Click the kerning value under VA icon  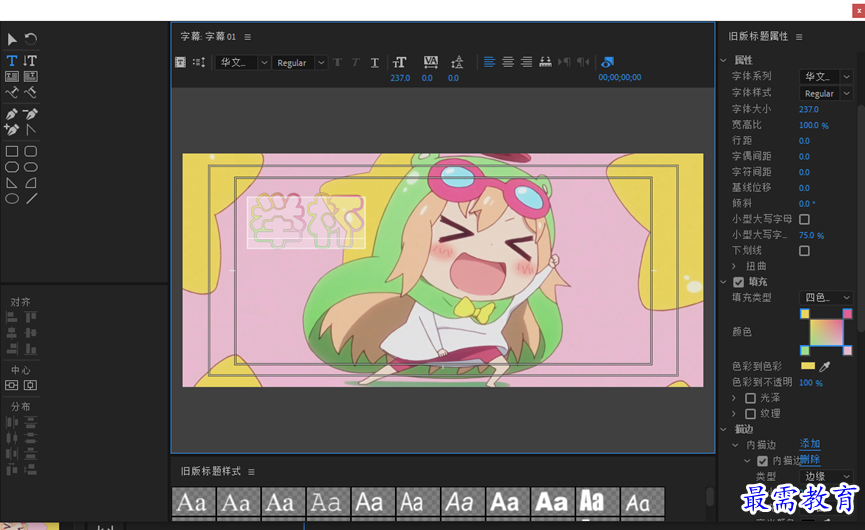coord(427,78)
